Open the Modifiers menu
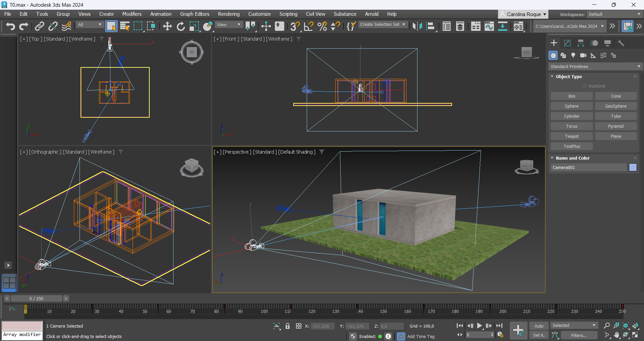 click(x=132, y=14)
